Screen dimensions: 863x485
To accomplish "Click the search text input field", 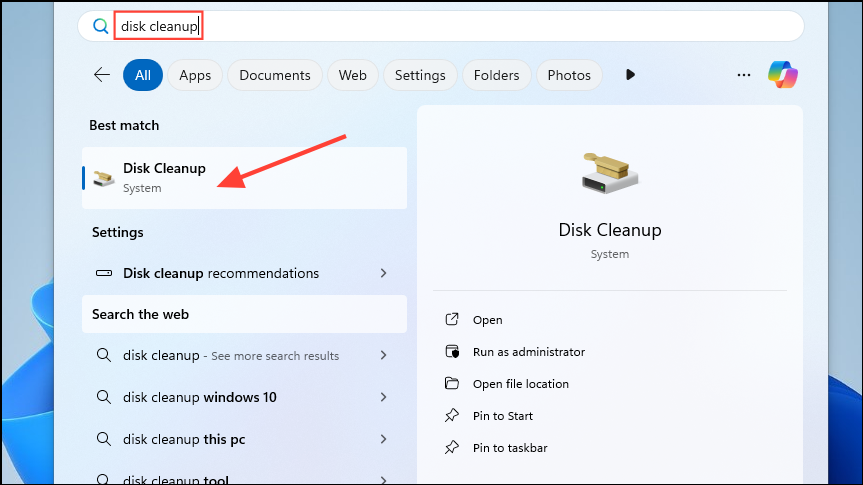I will pyautogui.click(x=440, y=26).
